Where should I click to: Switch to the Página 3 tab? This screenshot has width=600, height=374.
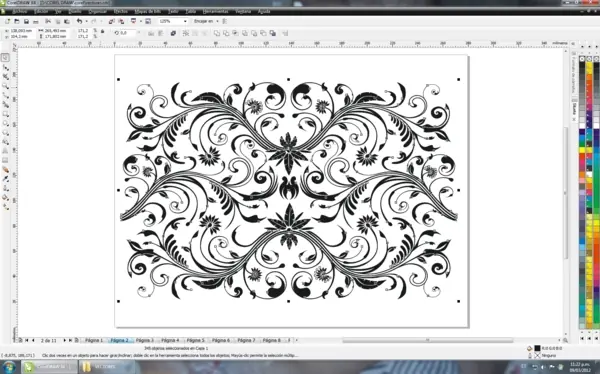(x=145, y=340)
